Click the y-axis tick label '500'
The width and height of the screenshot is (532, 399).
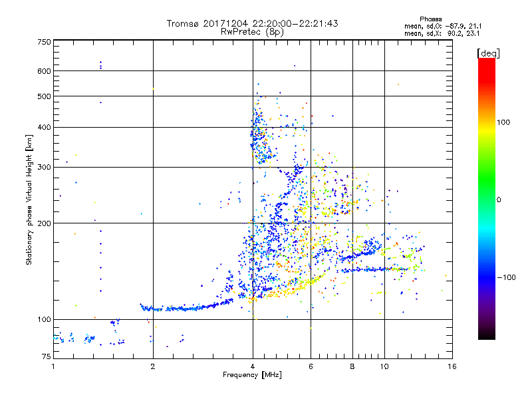click(44, 96)
